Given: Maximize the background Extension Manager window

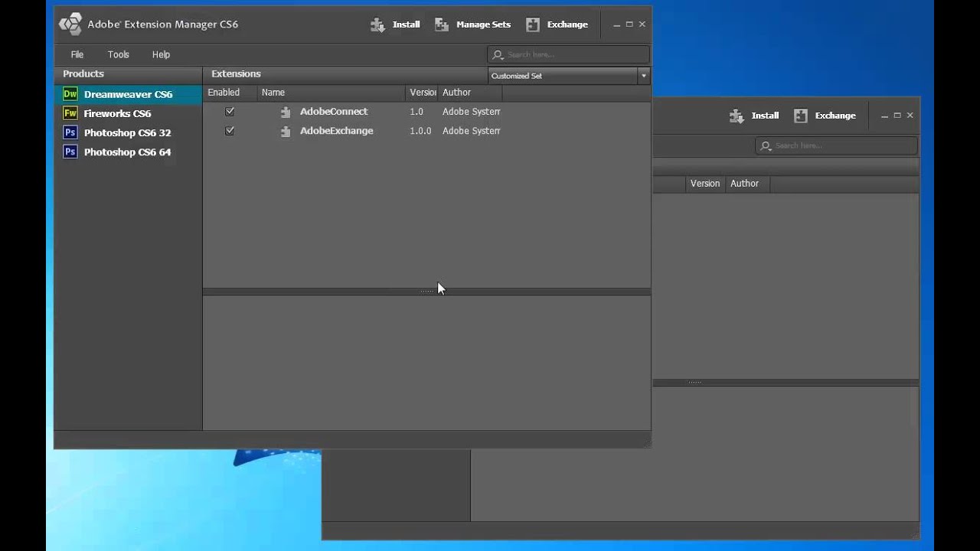Looking at the screenshot, I should [x=897, y=116].
